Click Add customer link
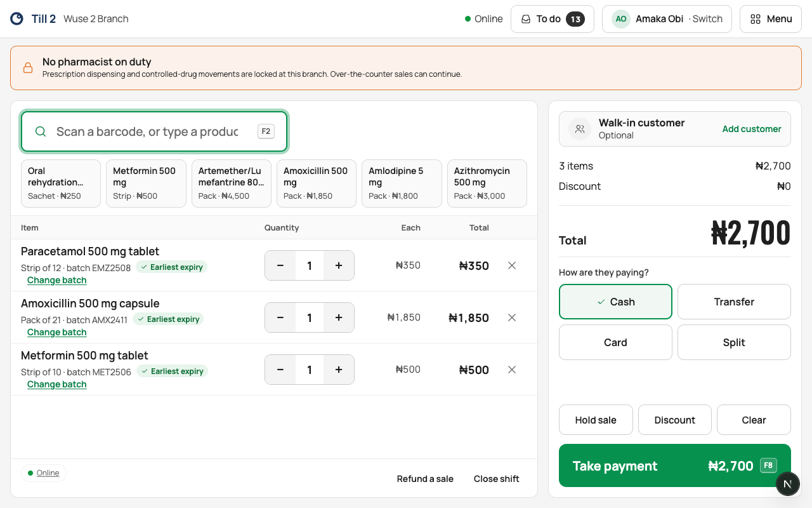The height and width of the screenshot is (508, 812). [752, 129]
